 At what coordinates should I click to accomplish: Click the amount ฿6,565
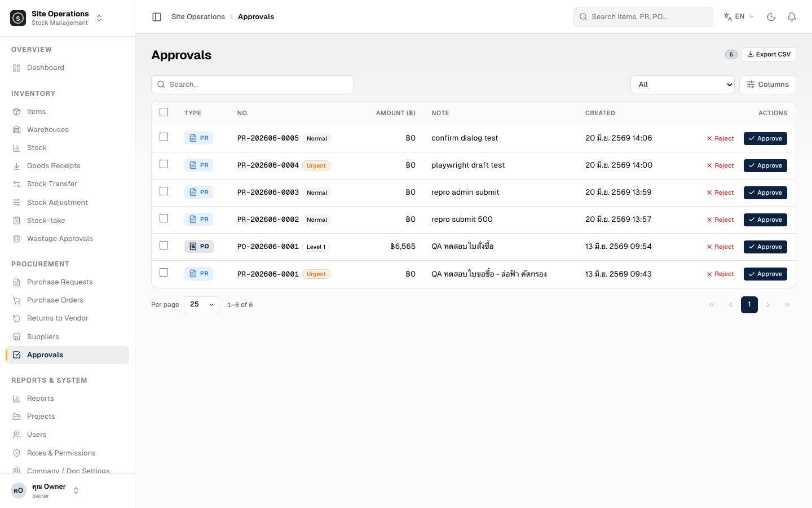[403, 247]
